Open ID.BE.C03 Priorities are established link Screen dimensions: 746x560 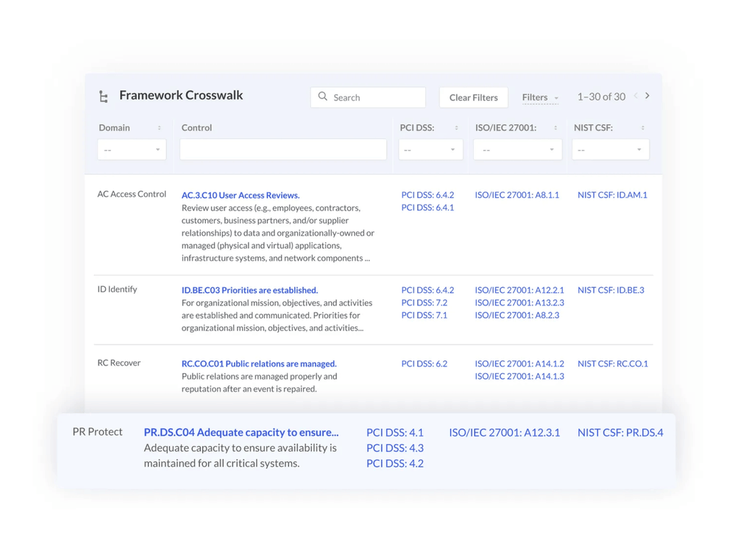(x=249, y=290)
